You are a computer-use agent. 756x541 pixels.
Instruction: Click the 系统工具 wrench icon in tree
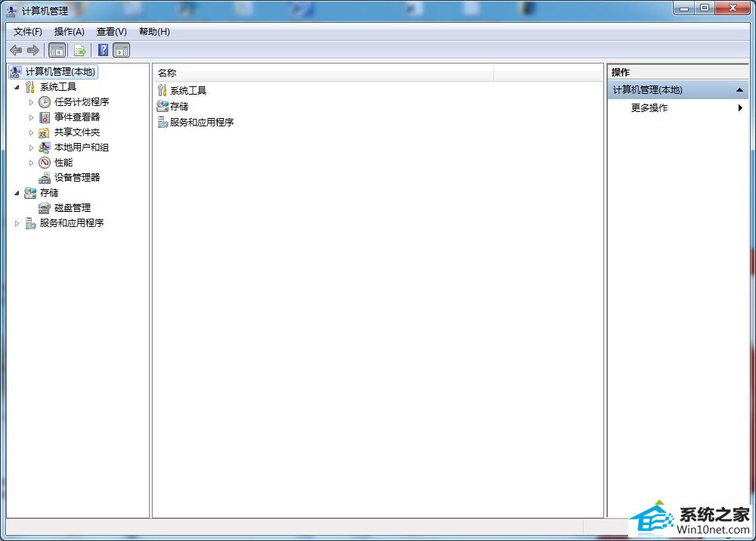(x=30, y=87)
